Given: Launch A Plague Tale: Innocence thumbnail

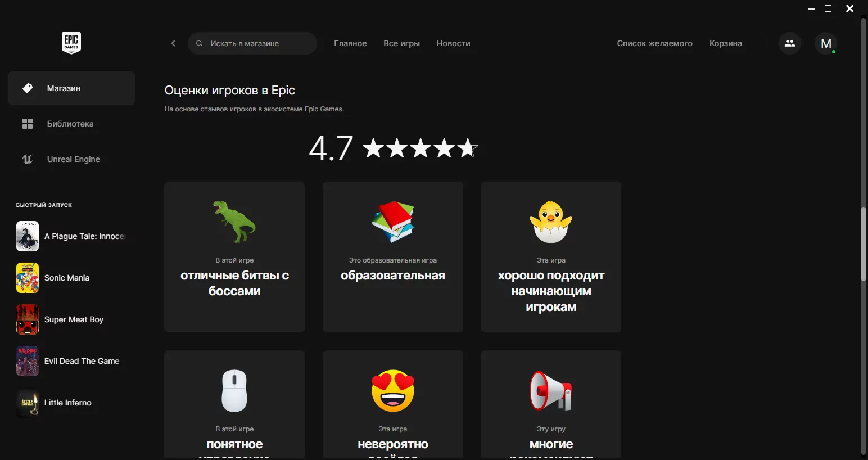Looking at the screenshot, I should [x=28, y=236].
